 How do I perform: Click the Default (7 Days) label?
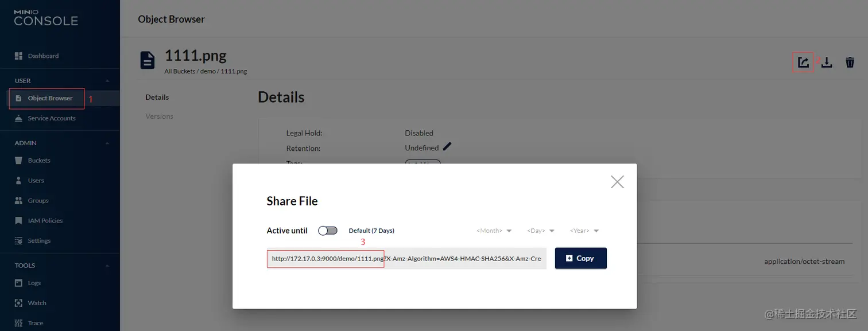pos(371,231)
